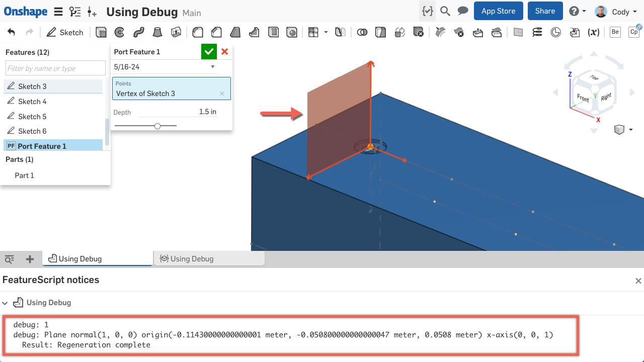The height and width of the screenshot is (362, 644).
Task: Click the Fillet tool icon
Action: click(198, 33)
